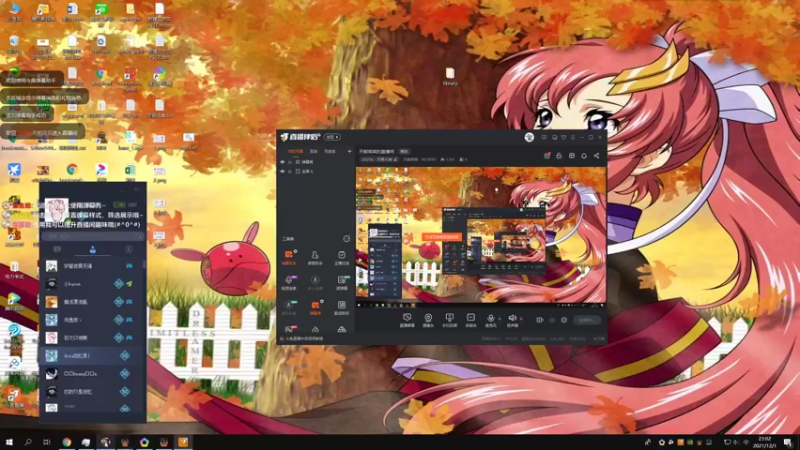The image size is (800, 450).
Task: Click the notice text in streaming status bar
Action: (304, 338)
